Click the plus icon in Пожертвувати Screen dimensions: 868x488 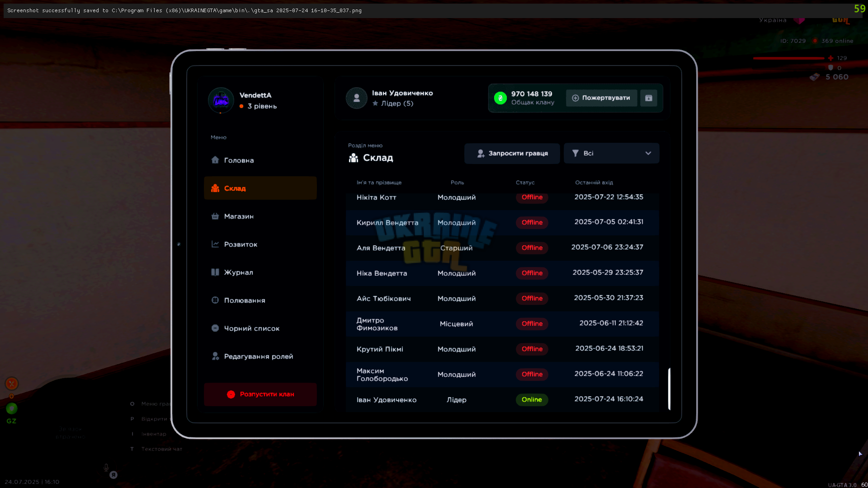pyautogui.click(x=576, y=98)
